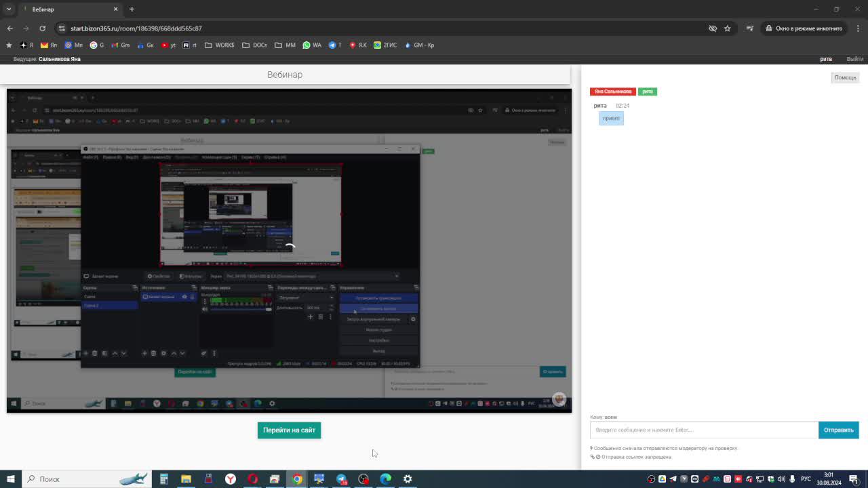The width and height of the screenshot is (868, 488).
Task: Open the yt YouTube bookmark
Action: pyautogui.click(x=168, y=45)
